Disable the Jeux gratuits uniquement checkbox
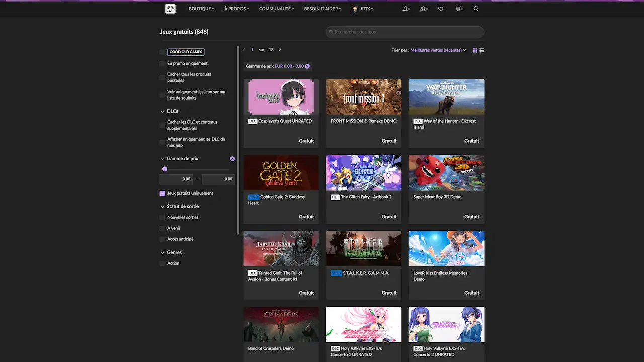The image size is (644, 362). [162, 193]
